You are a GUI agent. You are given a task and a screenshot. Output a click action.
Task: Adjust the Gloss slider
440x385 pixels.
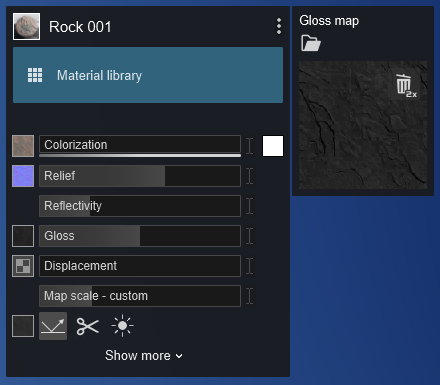[140, 236]
